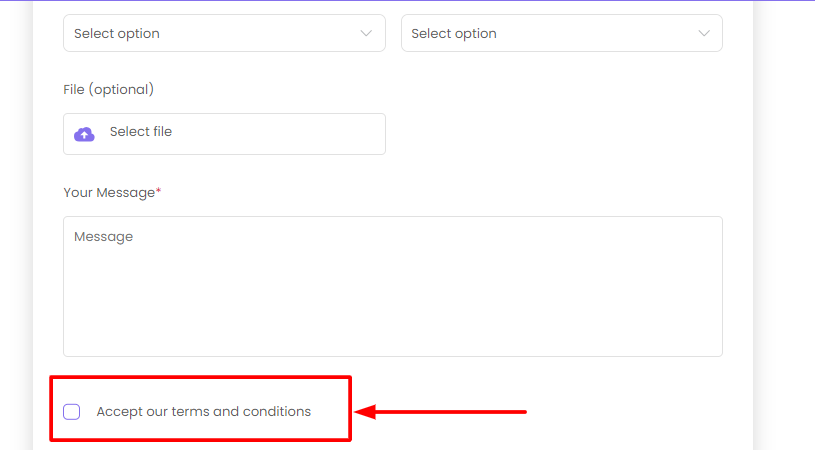Viewport: 815px width, 450px height.
Task: Tick the terms and conditions checkbox
Action: pyautogui.click(x=72, y=412)
